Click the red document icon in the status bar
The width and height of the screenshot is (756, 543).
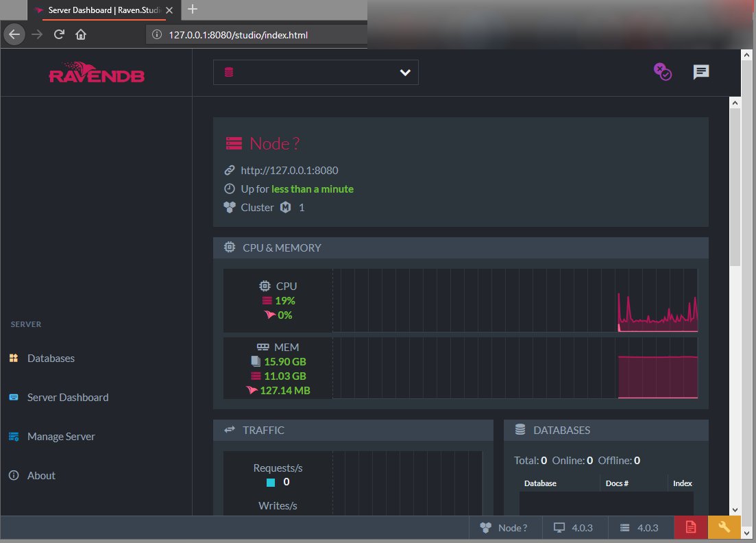(x=690, y=527)
